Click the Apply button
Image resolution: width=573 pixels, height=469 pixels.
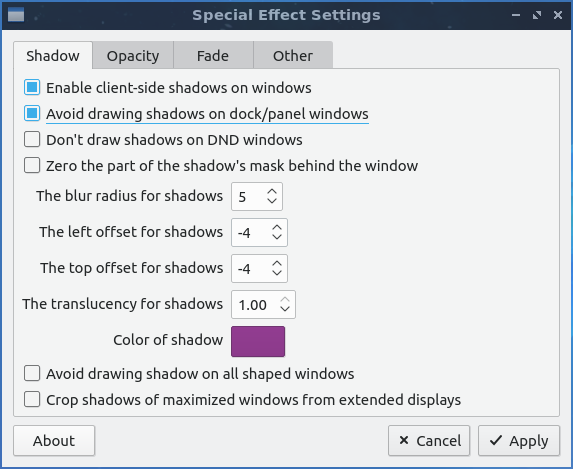[519, 440]
